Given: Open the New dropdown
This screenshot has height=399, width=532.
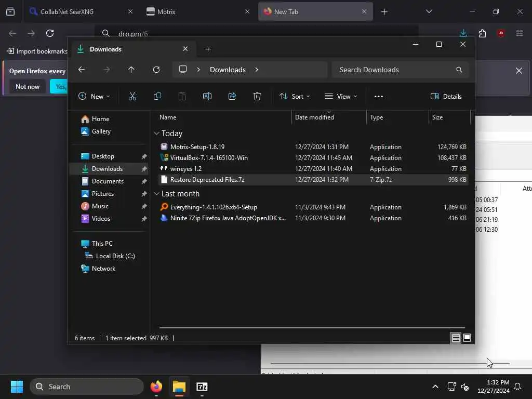Looking at the screenshot, I should (x=94, y=96).
